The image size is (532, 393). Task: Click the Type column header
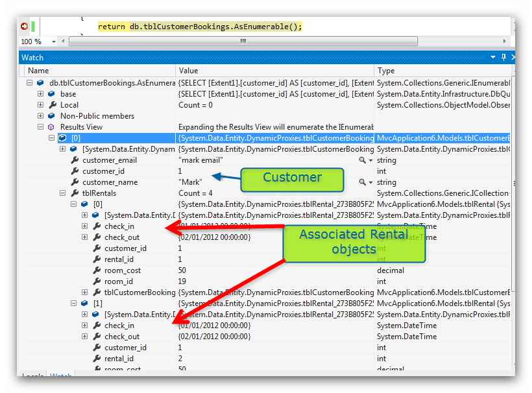point(443,71)
